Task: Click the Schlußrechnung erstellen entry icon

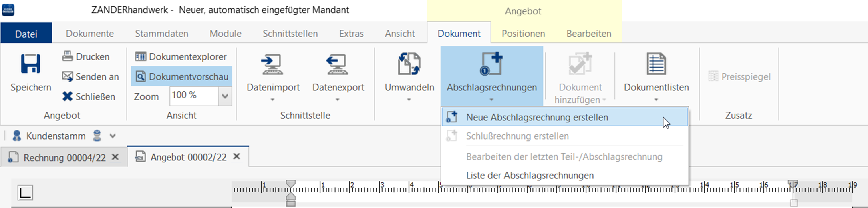Action: (x=452, y=136)
